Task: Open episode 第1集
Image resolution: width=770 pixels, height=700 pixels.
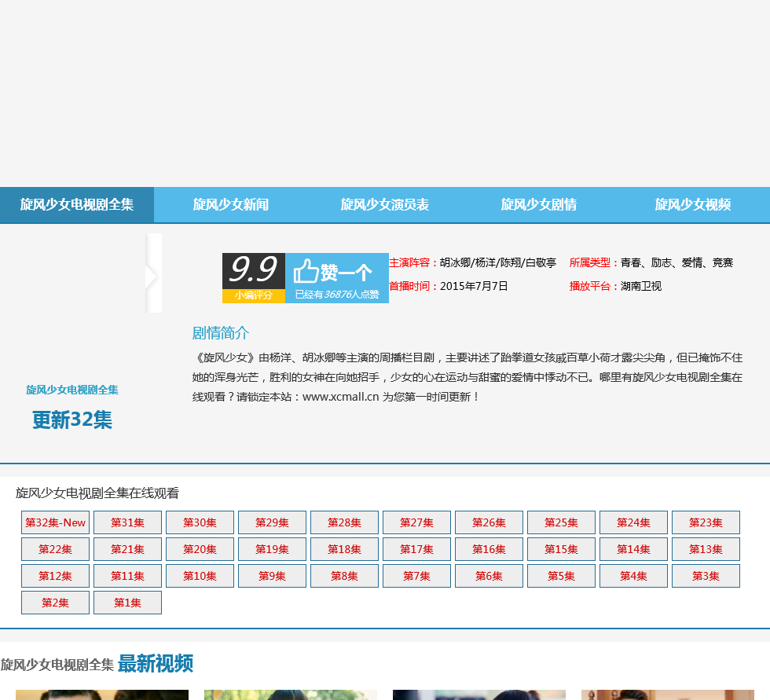Action: coord(127,603)
